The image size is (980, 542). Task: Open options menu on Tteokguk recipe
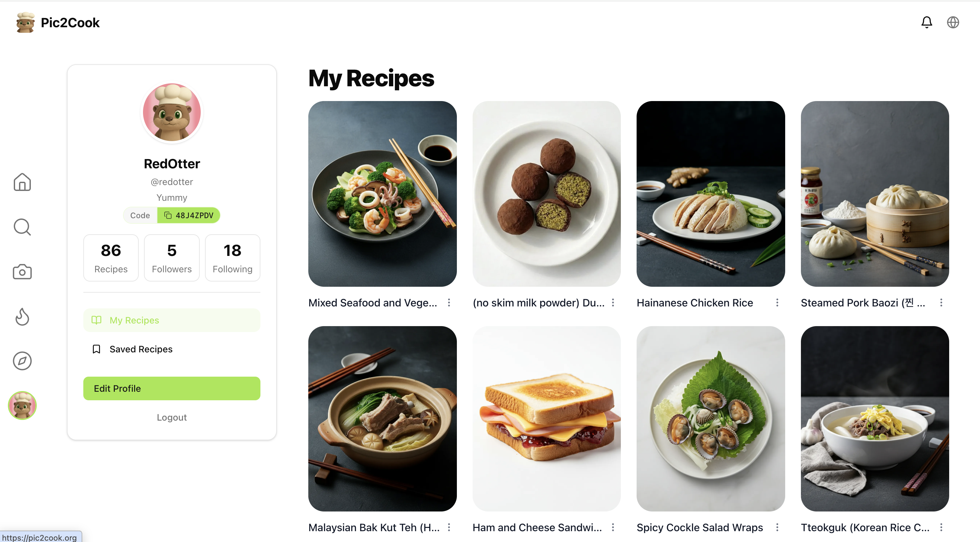point(941,527)
